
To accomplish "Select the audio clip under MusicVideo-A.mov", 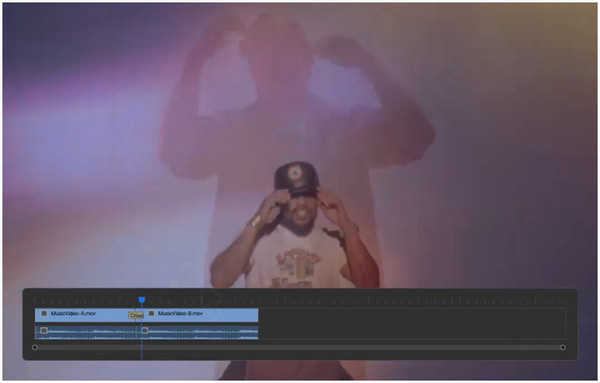I will click(x=86, y=332).
